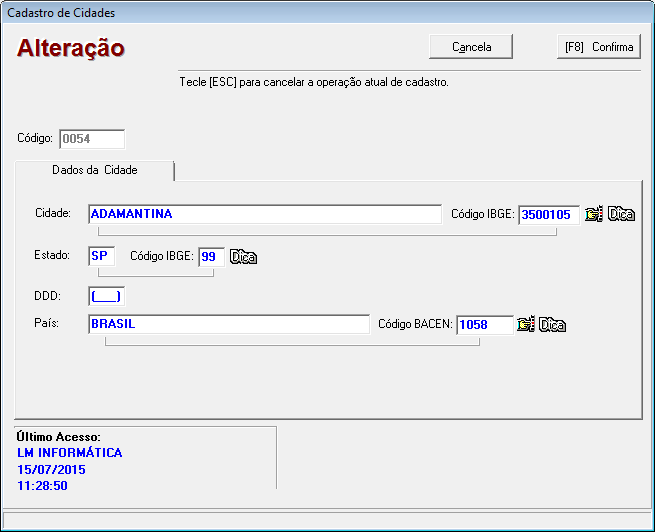Click the pointing-hand lookup icon beside Código BACEN
This screenshot has width=655, height=532.
tap(525, 324)
